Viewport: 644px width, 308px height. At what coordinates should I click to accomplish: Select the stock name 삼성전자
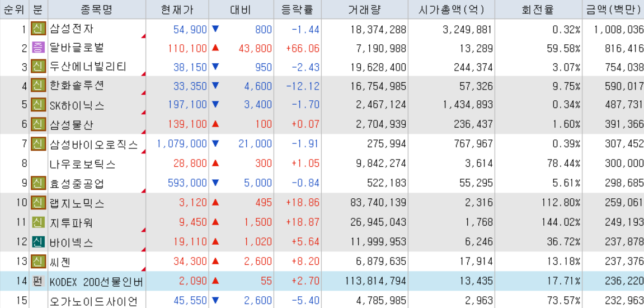pos(72,29)
